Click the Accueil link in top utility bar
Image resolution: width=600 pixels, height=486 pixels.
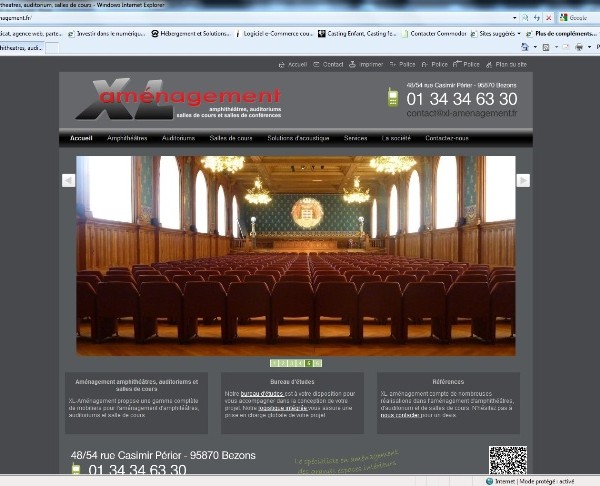[x=293, y=65]
